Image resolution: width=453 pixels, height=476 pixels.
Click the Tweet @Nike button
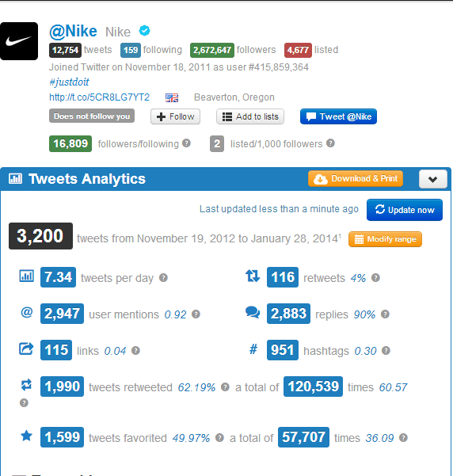tap(338, 116)
